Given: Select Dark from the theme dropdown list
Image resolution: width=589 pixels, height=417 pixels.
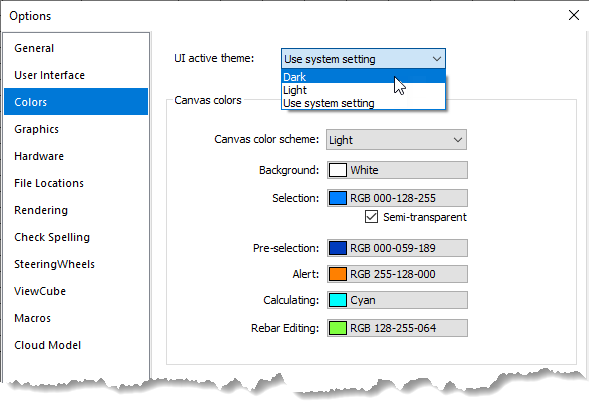Looking at the screenshot, I should coord(363,77).
